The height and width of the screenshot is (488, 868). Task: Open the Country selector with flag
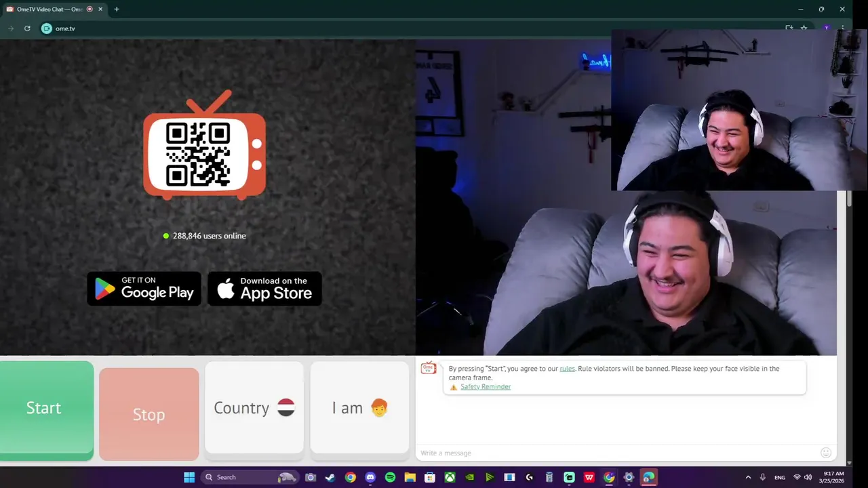click(x=254, y=407)
